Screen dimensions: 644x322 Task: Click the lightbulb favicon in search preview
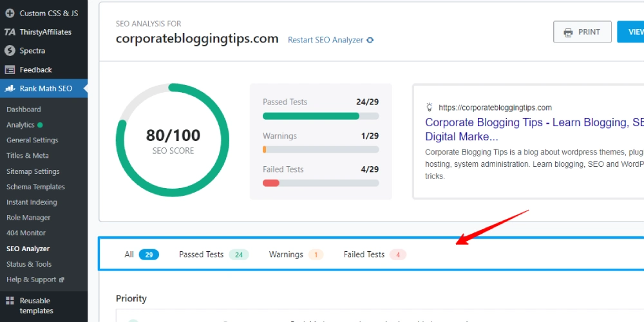point(430,108)
